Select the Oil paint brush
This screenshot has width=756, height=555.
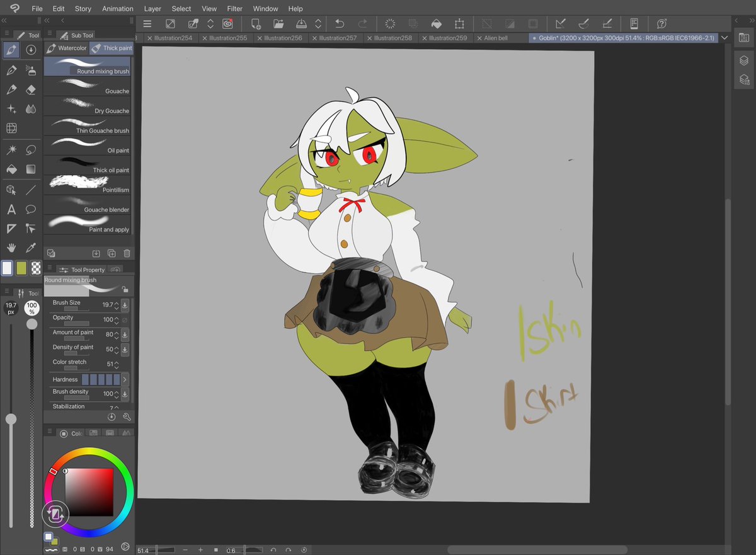87,146
